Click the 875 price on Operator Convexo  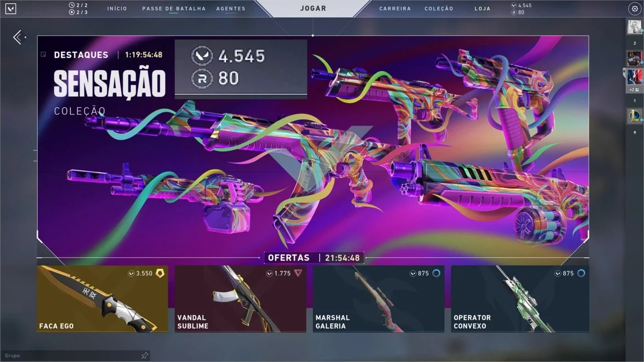click(568, 273)
